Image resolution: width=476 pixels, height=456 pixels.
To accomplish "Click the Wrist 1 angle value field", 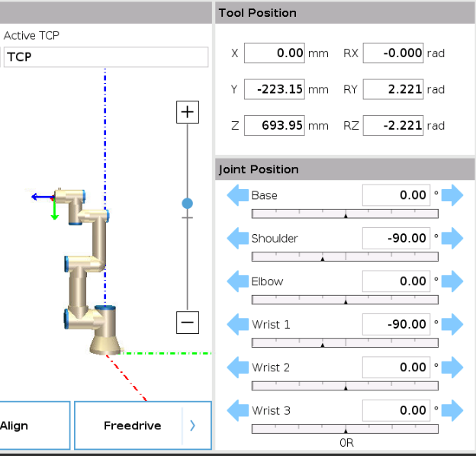I will click(396, 324).
